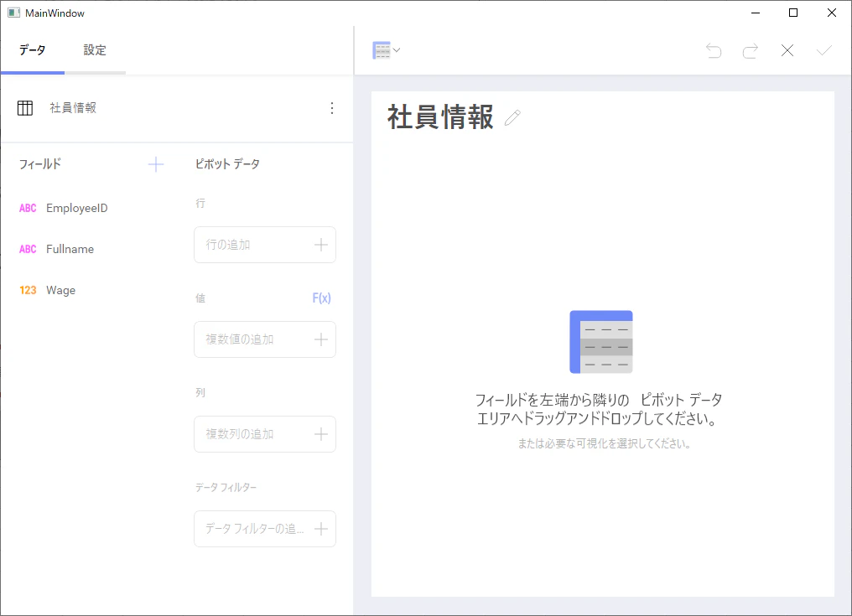Click the redo arrow icon
852x616 pixels.
pyautogui.click(x=751, y=50)
